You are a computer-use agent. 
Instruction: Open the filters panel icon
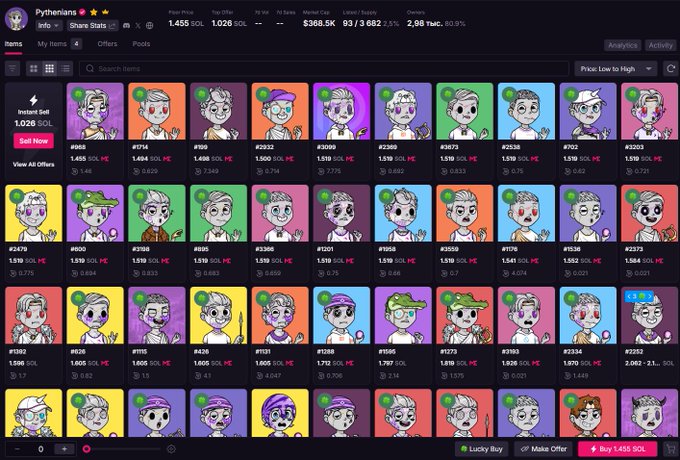point(12,69)
